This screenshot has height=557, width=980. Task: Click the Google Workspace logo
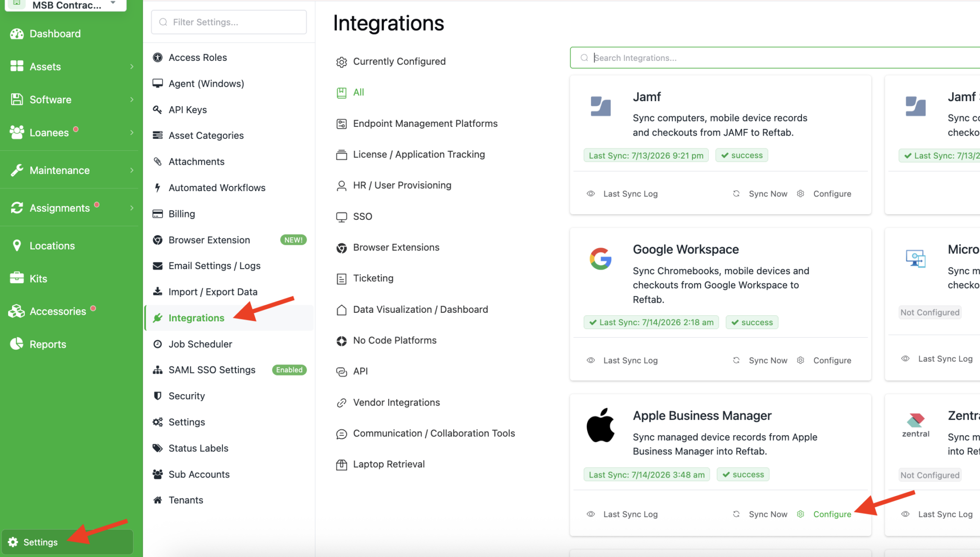click(x=601, y=259)
